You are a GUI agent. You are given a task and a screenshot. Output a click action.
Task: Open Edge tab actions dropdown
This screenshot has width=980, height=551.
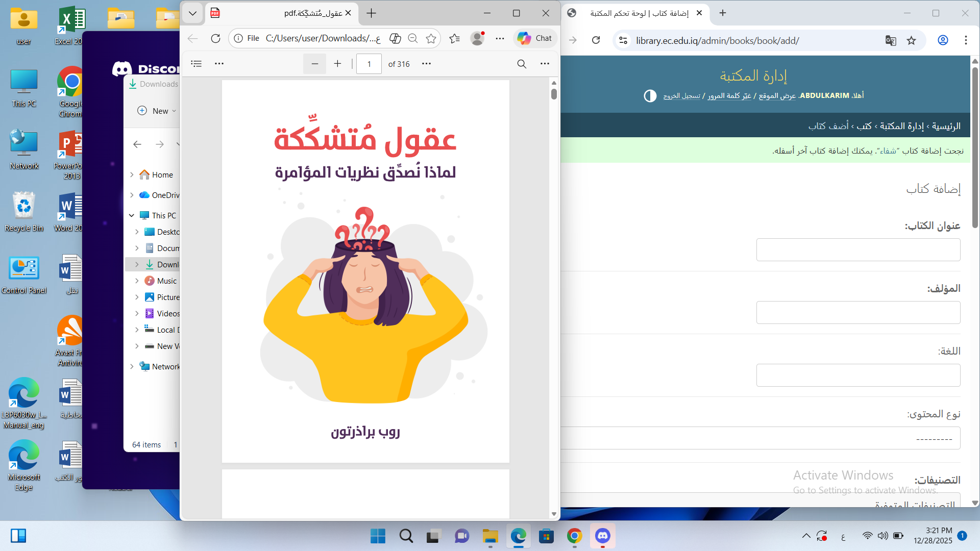tap(192, 13)
